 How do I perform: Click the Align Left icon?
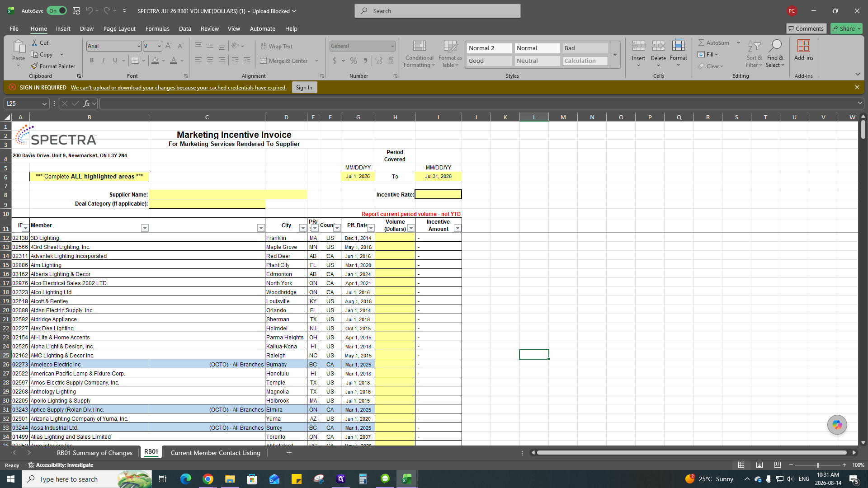coord(198,61)
